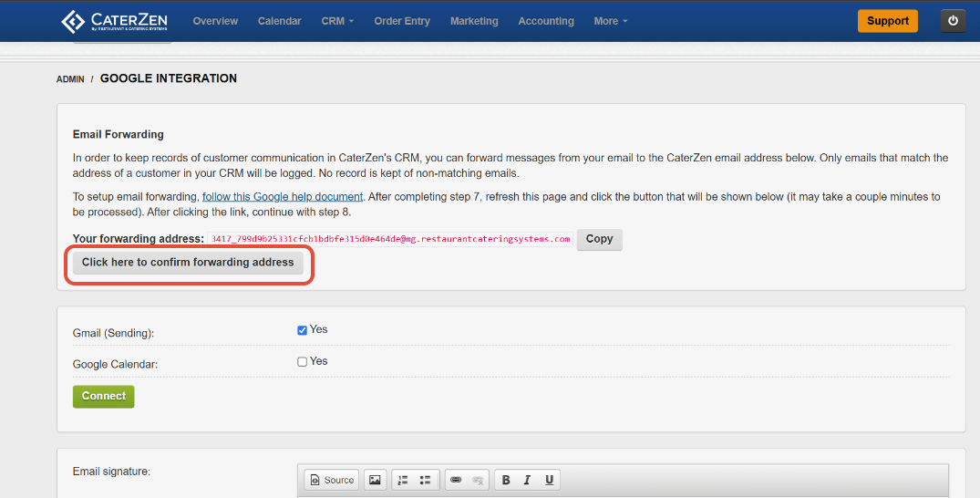
Task: Click the Google Calendar label
Action: (115, 364)
